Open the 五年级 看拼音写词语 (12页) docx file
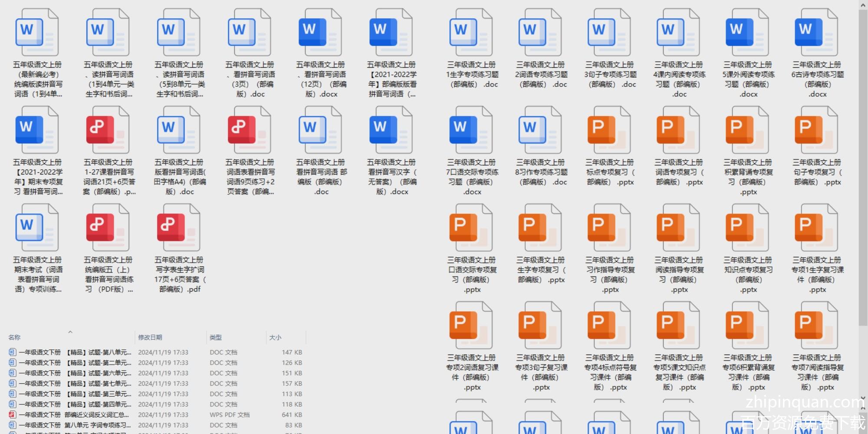 point(320,33)
